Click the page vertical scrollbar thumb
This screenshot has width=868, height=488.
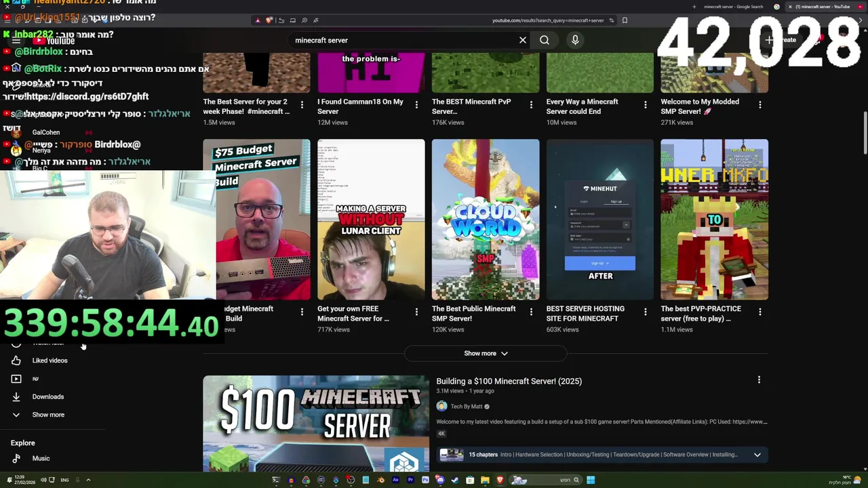tap(865, 133)
